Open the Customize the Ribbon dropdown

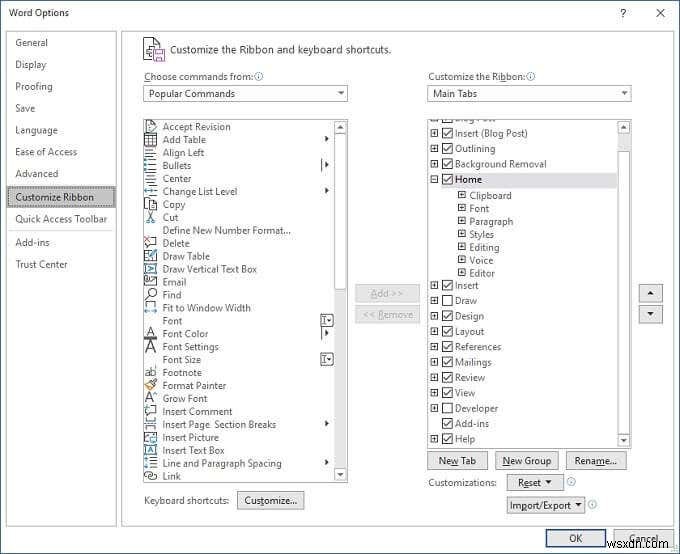click(529, 94)
